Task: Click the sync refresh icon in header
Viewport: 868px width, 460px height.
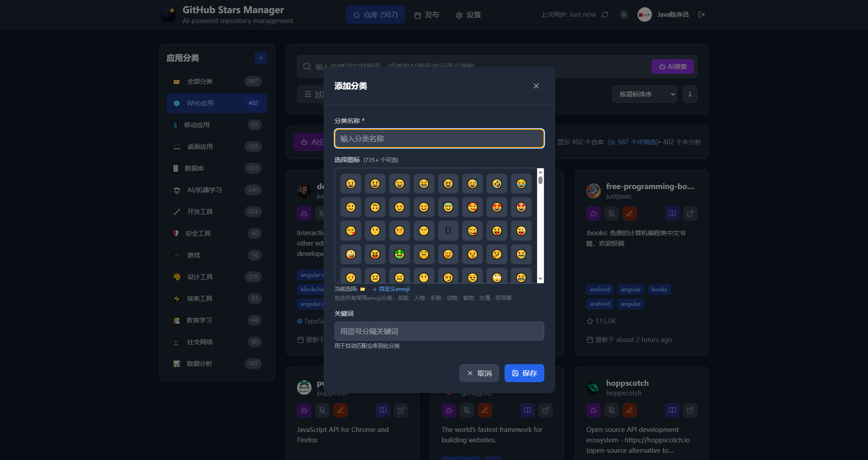Action: click(x=605, y=14)
